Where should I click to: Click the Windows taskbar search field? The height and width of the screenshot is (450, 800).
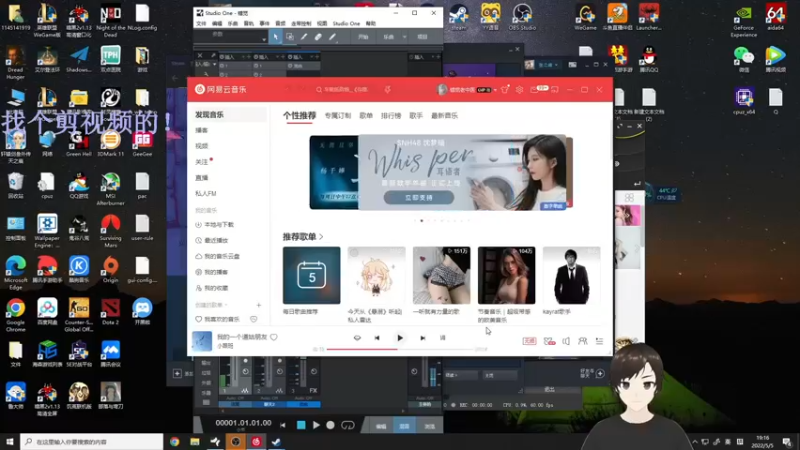tap(92, 441)
